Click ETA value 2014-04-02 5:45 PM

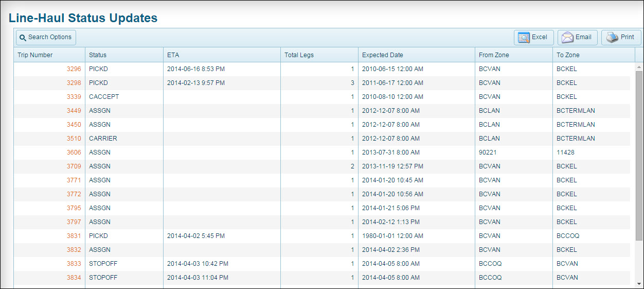click(x=196, y=236)
